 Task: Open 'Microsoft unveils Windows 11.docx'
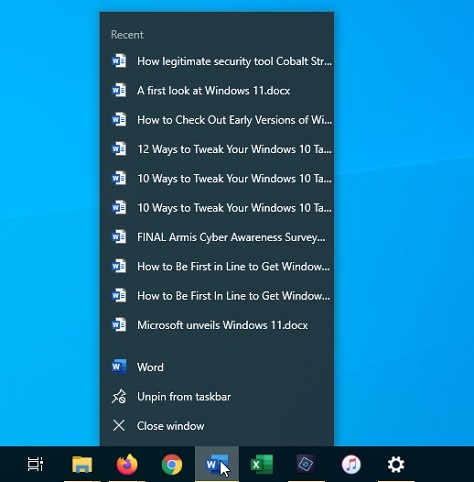[x=217, y=325]
